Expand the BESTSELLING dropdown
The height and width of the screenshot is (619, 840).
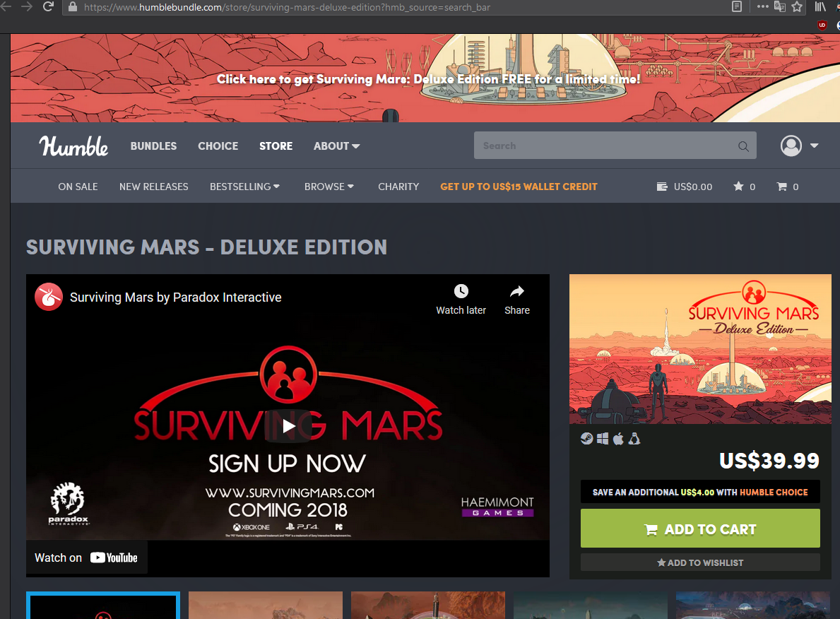244,187
